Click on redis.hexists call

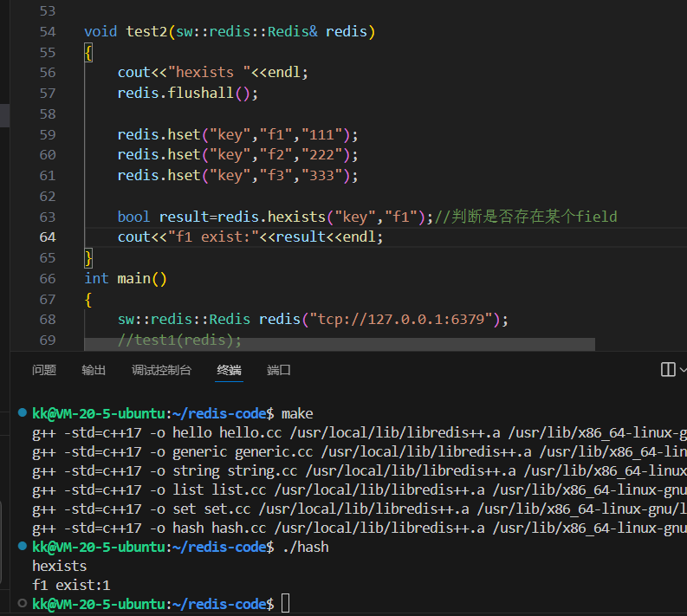point(321,217)
